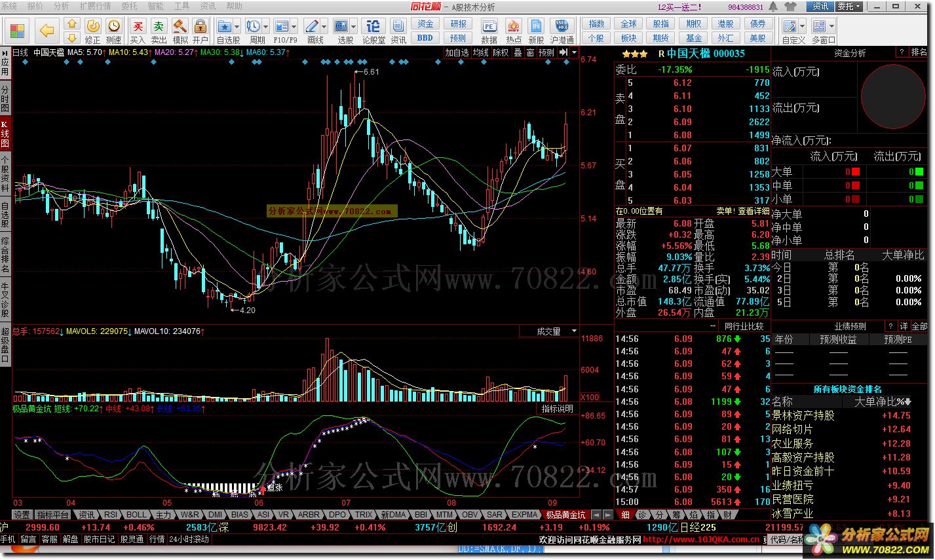This screenshot has height=560, width=935.
Task: Click the 同行业比较 industry comparison button
Action: (x=743, y=326)
